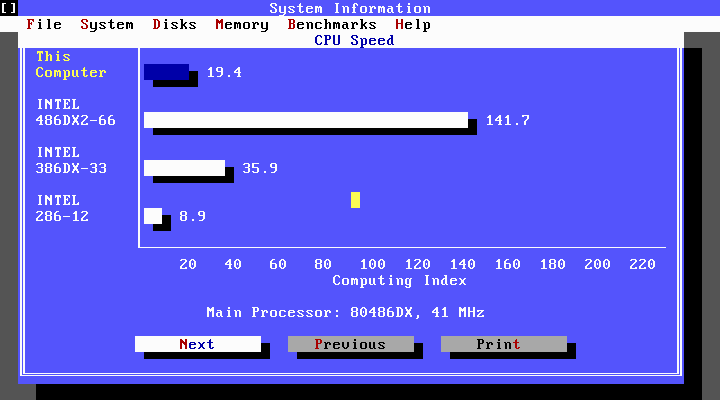Open the System menu

tap(107, 24)
